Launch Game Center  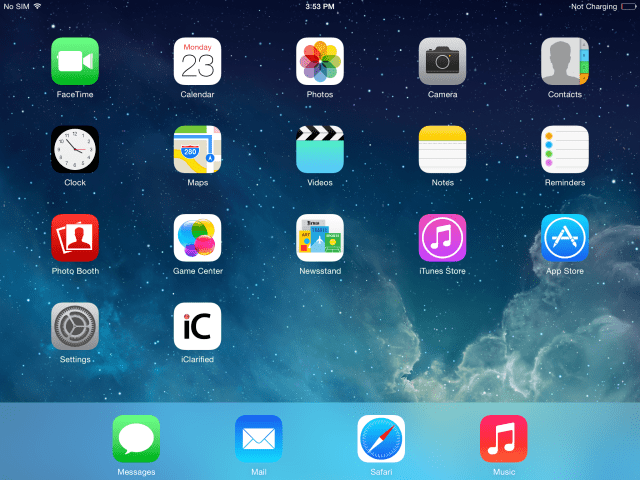(x=198, y=238)
